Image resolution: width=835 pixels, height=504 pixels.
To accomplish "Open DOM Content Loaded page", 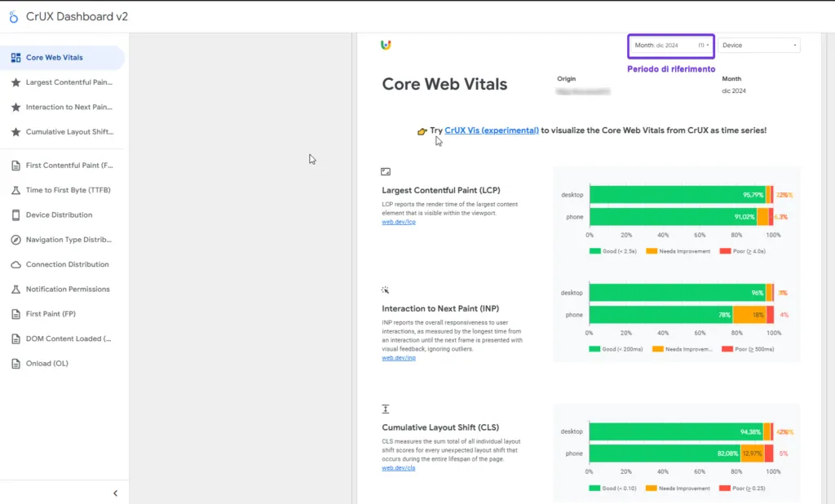I will tap(62, 338).
